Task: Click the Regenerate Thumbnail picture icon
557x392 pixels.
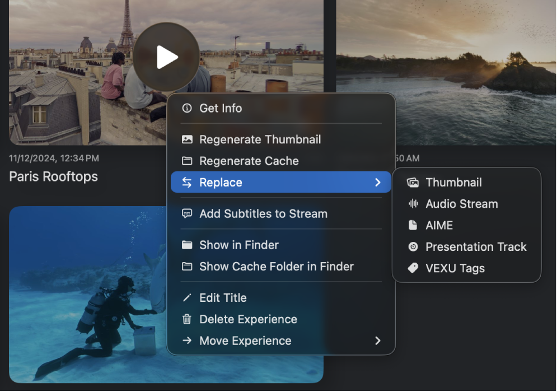Action: [x=187, y=139]
